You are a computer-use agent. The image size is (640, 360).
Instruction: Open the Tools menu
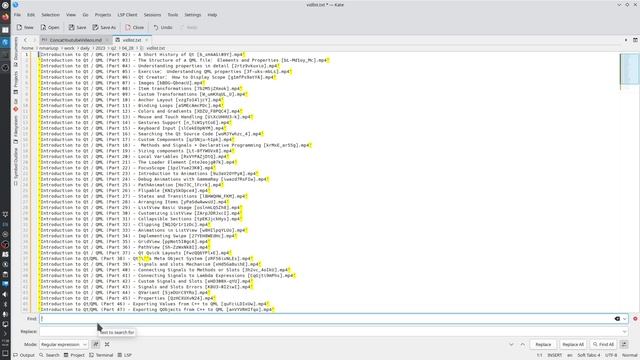(173, 15)
